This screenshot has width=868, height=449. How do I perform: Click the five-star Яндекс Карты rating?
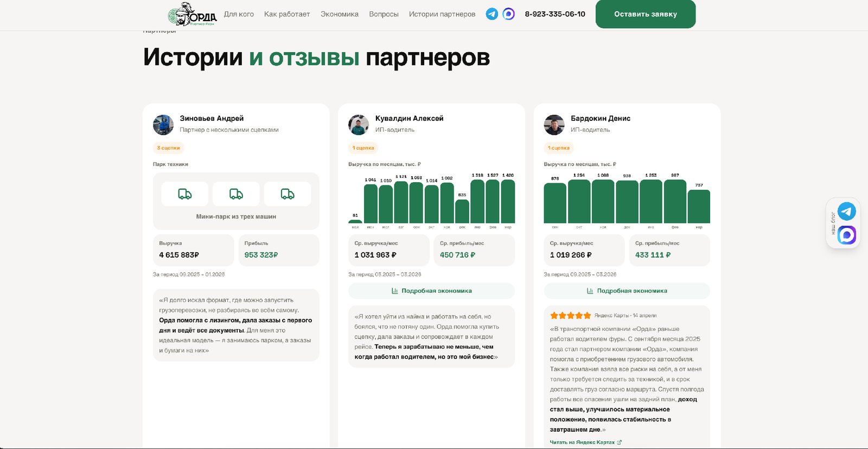point(570,316)
